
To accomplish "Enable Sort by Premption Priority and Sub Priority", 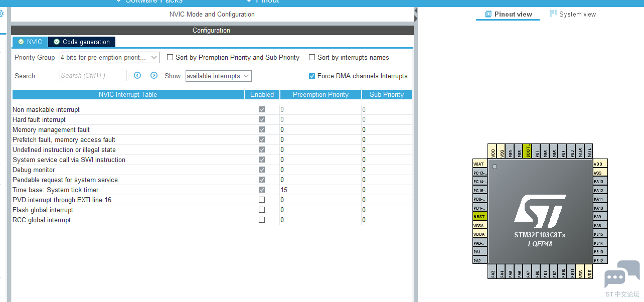I will click(170, 57).
